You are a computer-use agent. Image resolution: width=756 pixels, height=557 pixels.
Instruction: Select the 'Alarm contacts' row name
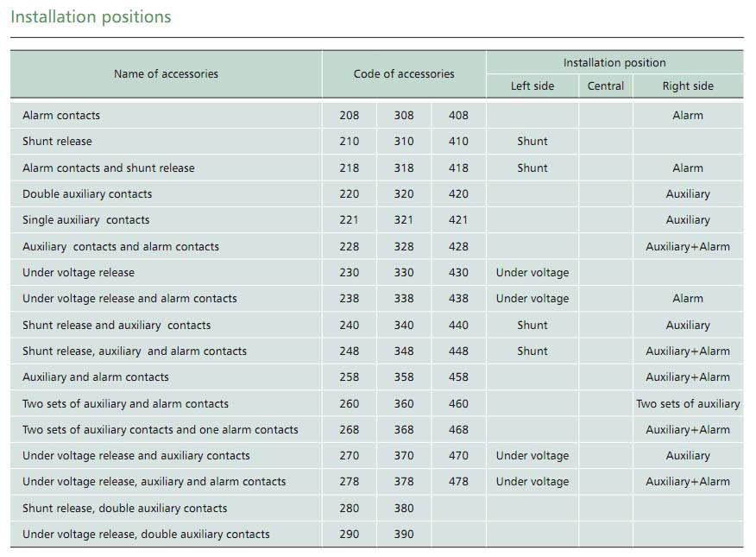(61, 115)
